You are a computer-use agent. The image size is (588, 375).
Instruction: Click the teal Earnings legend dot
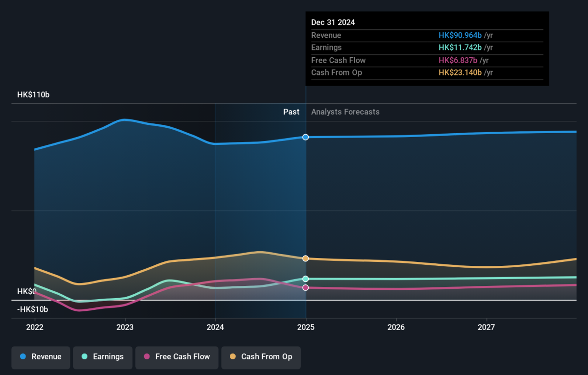84,357
